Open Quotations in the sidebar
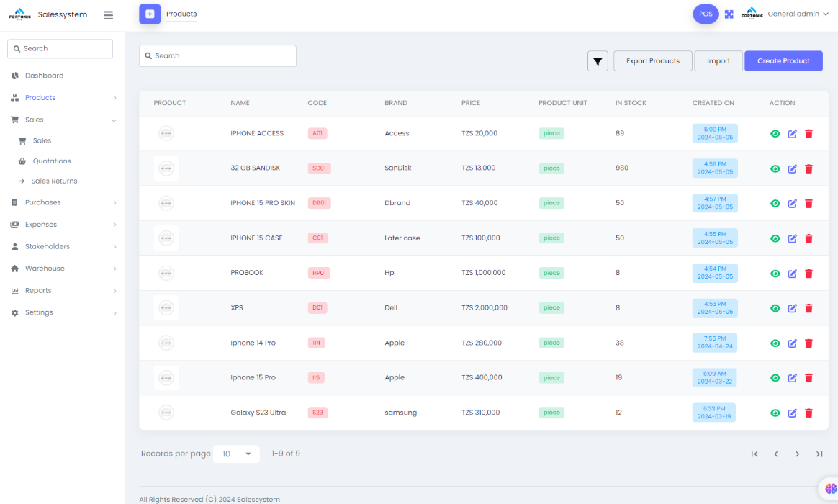838x504 pixels. point(52,161)
